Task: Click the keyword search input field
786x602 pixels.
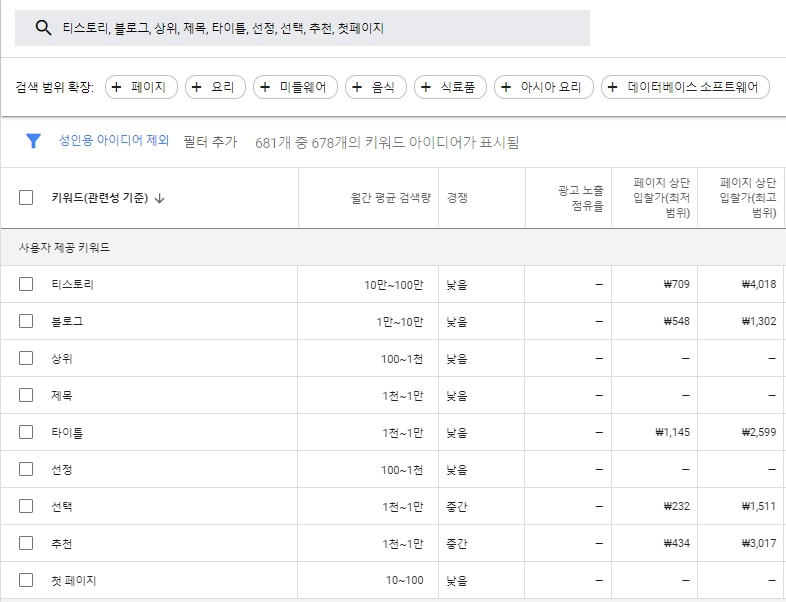Action: coord(302,28)
